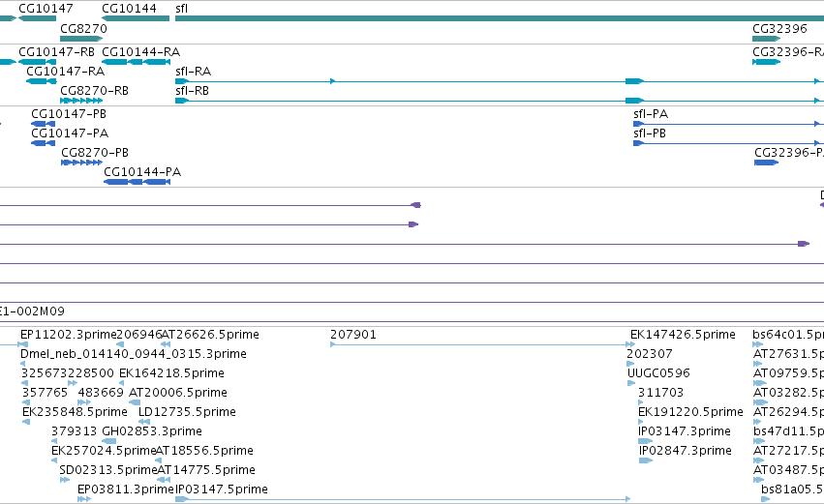Open EST EP11202.3prime
The width and height of the screenshot is (824, 504).
[x=69, y=335]
